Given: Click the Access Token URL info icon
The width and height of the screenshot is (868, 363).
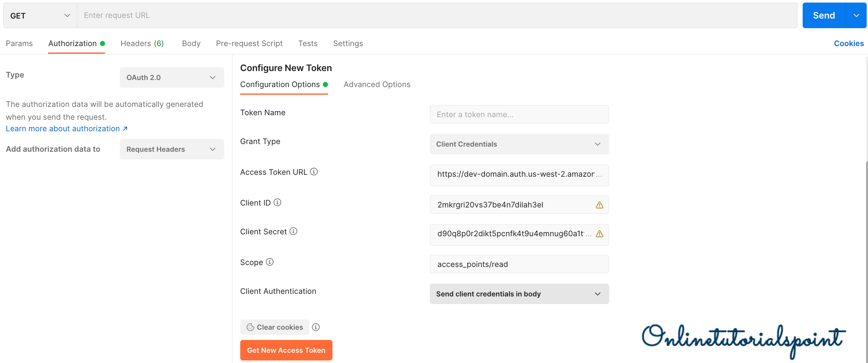Looking at the screenshot, I should (314, 172).
